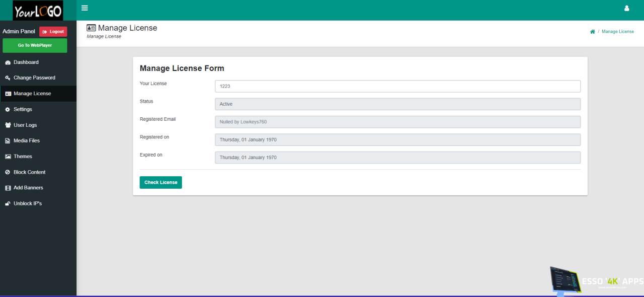Open Media Files from the sidebar
Image resolution: width=644 pixels, height=297 pixels.
[26, 141]
